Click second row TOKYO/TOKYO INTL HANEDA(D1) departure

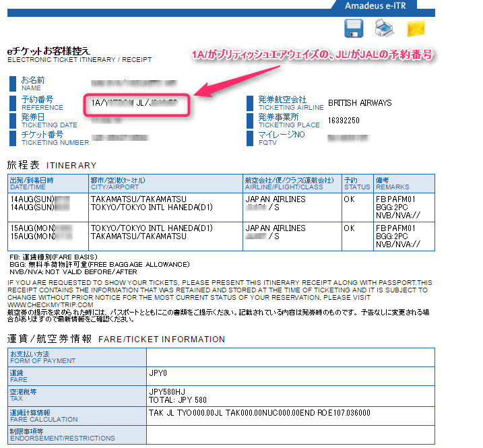(x=152, y=228)
